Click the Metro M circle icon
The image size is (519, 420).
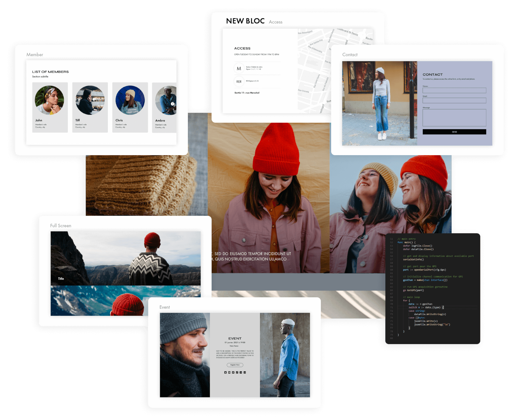pos(239,68)
